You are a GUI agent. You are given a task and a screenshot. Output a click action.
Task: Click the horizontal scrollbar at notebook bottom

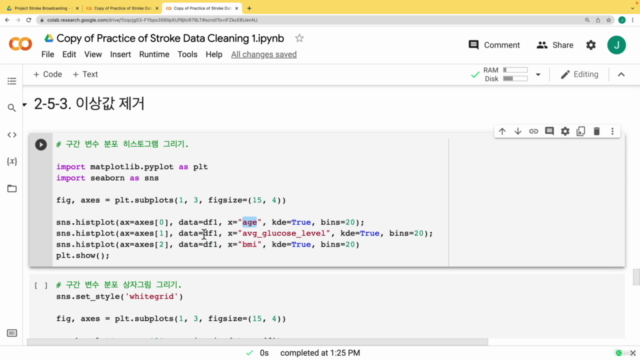258,342
